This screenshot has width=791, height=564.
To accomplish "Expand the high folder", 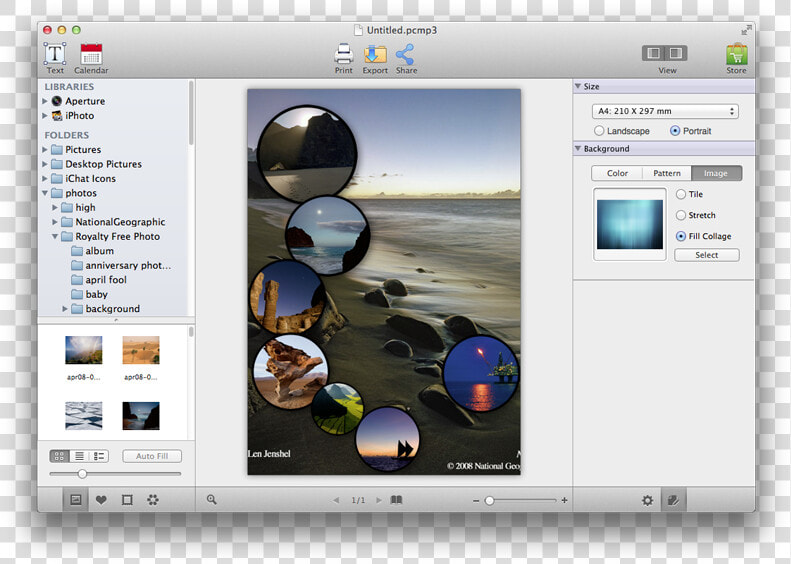I will pos(55,207).
